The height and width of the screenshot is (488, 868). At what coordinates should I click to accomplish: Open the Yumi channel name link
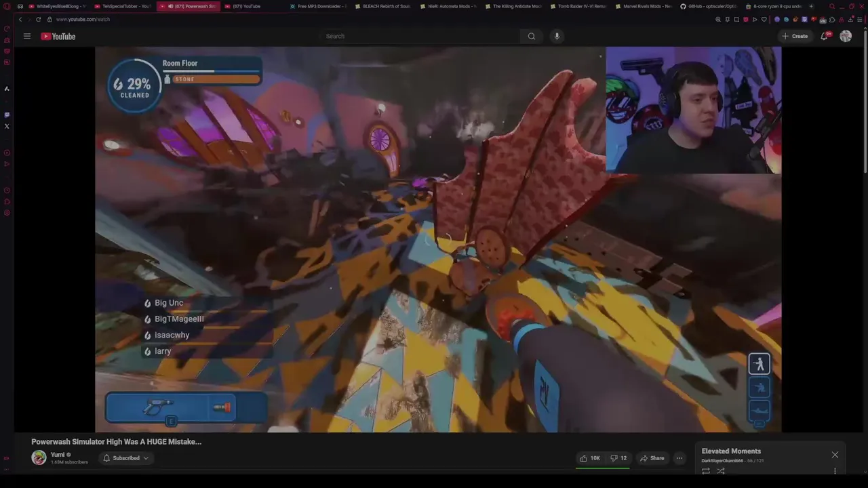pos(58,455)
